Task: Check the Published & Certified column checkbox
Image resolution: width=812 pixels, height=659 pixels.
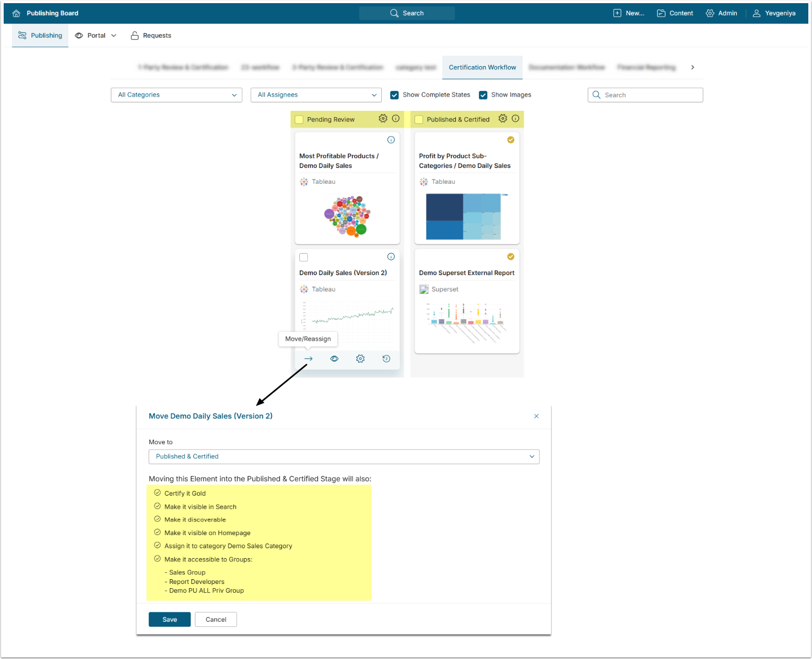Action: click(x=419, y=120)
